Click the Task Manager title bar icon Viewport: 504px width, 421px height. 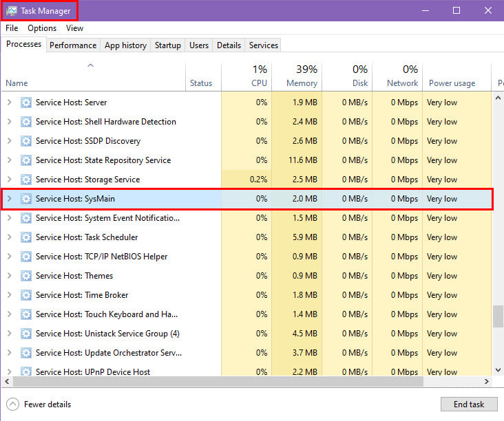pos(12,11)
